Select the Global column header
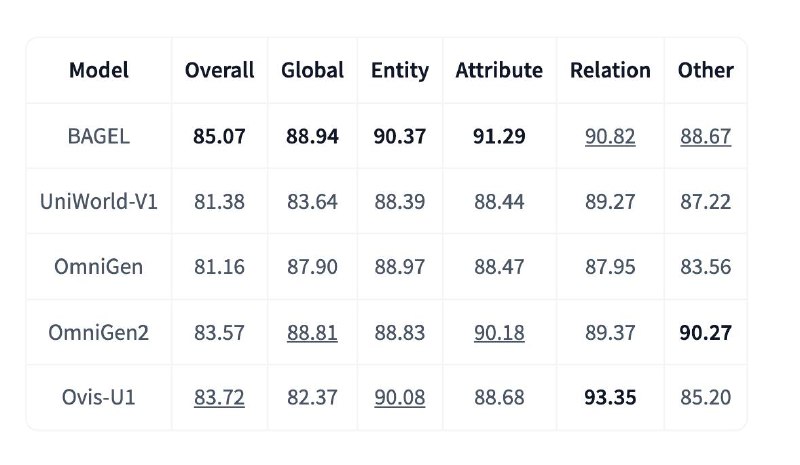Screen dimensions: 800x465 312,70
